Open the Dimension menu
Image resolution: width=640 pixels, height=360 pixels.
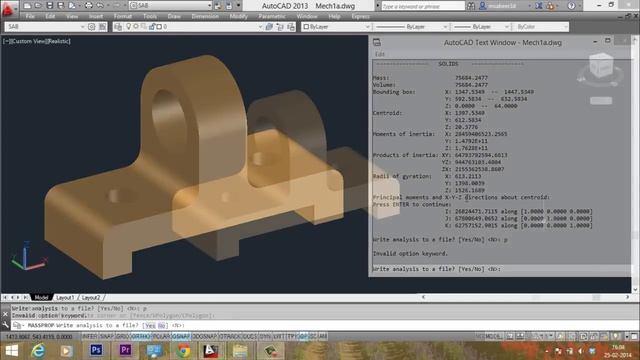tap(205, 16)
